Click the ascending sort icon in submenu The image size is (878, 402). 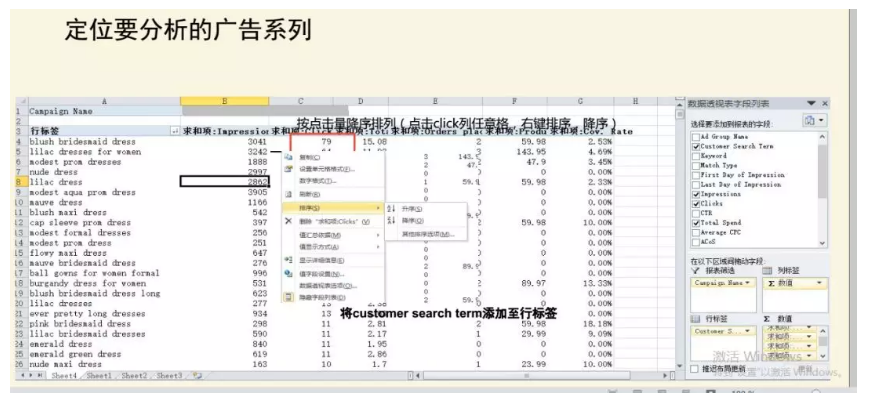click(390, 208)
